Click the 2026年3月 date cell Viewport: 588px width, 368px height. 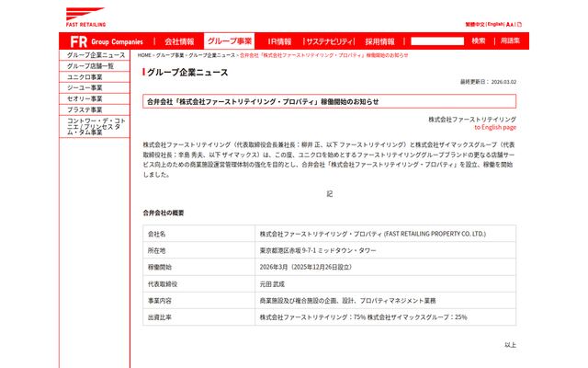tap(386, 268)
